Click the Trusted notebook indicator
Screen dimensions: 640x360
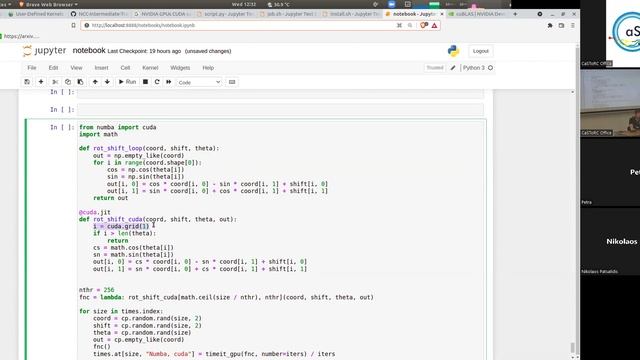434,68
